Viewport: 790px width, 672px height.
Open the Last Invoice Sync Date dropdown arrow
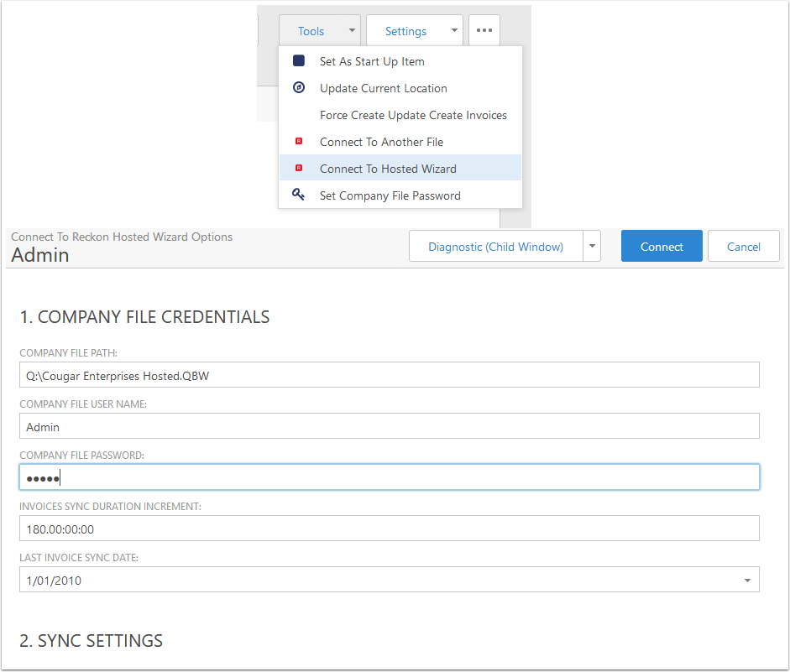pos(747,581)
